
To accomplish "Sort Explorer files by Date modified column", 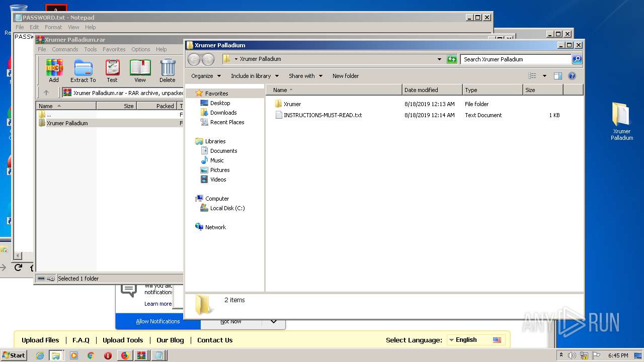I will [x=432, y=90].
